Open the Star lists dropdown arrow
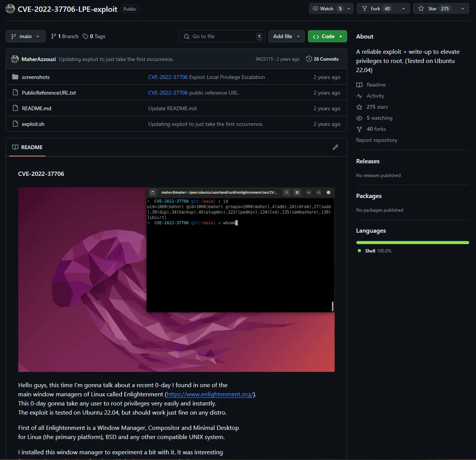The height and width of the screenshot is (460, 476). point(462,9)
